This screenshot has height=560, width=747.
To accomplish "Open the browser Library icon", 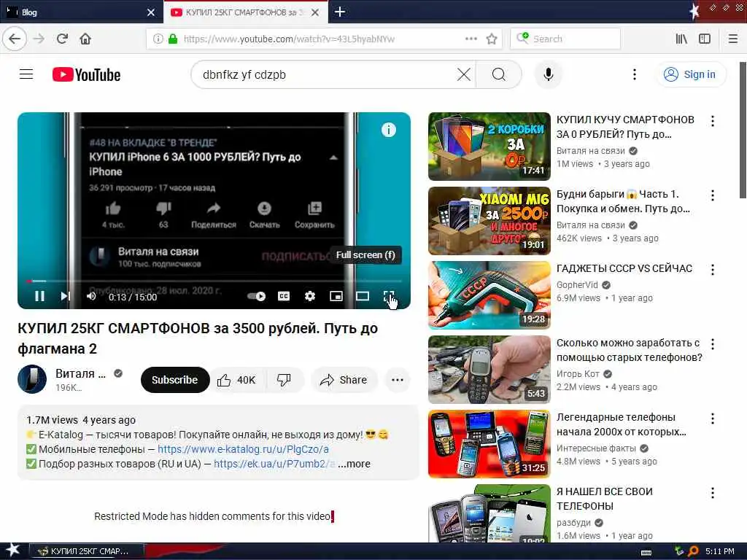I will click(x=681, y=39).
